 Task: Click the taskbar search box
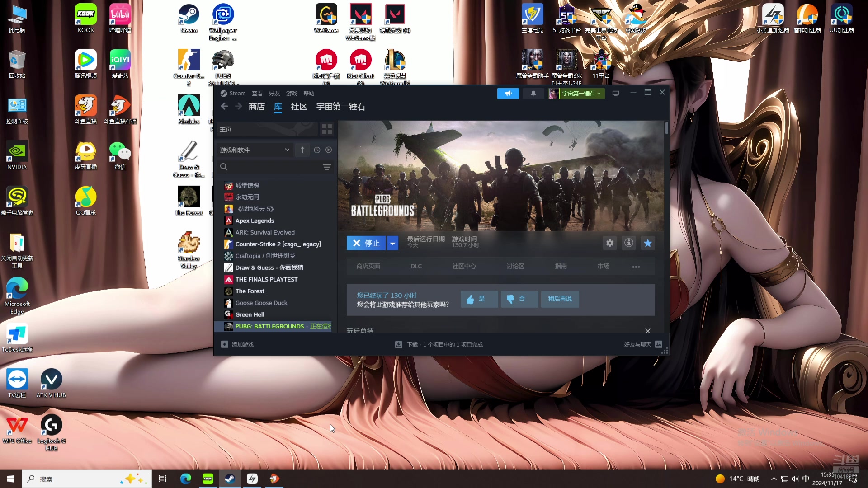[x=87, y=479]
